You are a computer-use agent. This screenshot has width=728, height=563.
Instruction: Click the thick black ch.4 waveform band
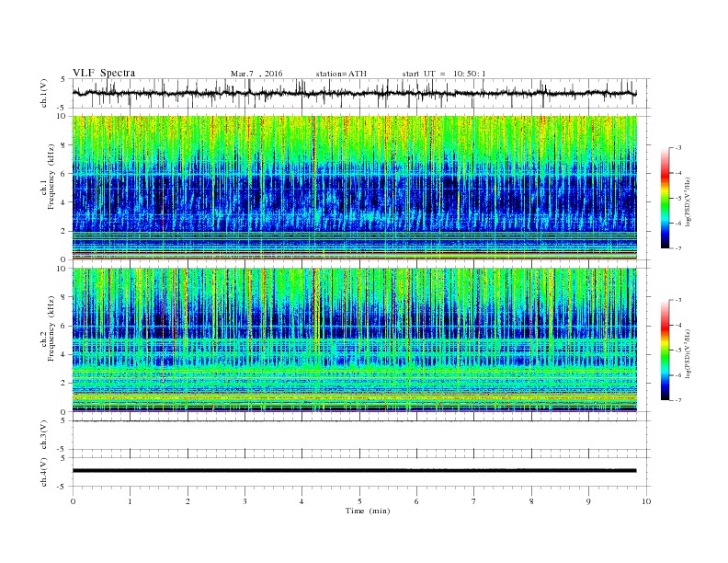click(x=354, y=471)
